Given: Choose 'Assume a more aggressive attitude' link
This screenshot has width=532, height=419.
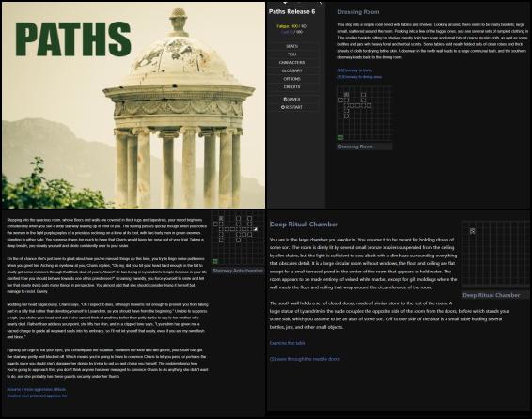Looking at the screenshot, I should coord(37,389).
